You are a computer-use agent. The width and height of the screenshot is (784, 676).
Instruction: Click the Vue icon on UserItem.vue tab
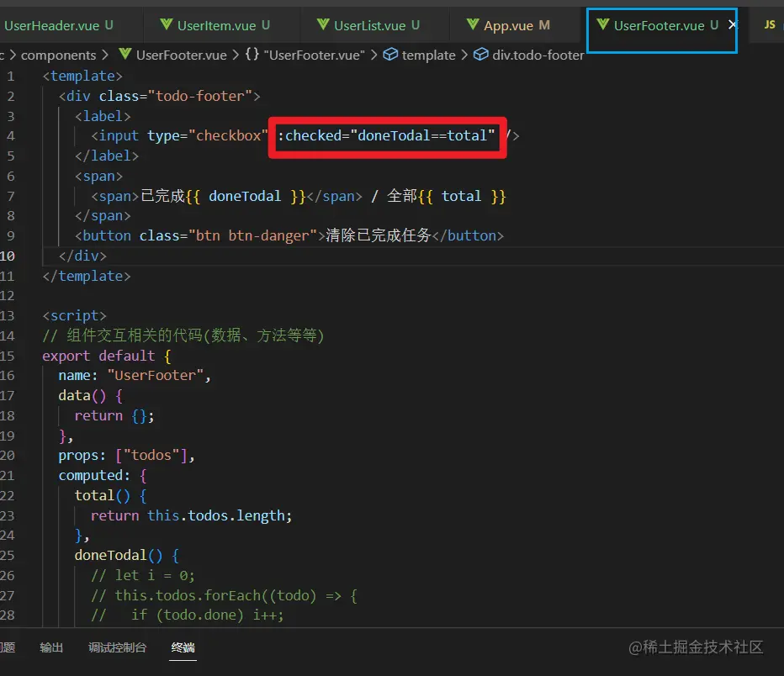coord(167,24)
